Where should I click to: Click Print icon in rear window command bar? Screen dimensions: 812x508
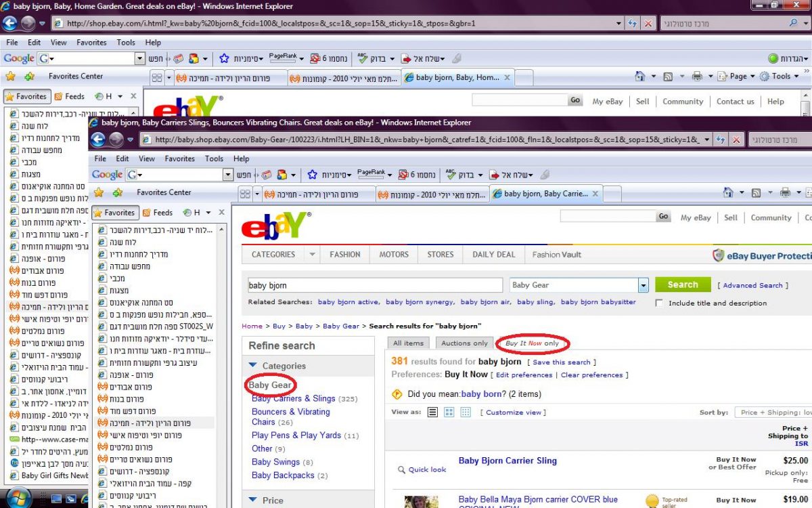click(x=697, y=77)
